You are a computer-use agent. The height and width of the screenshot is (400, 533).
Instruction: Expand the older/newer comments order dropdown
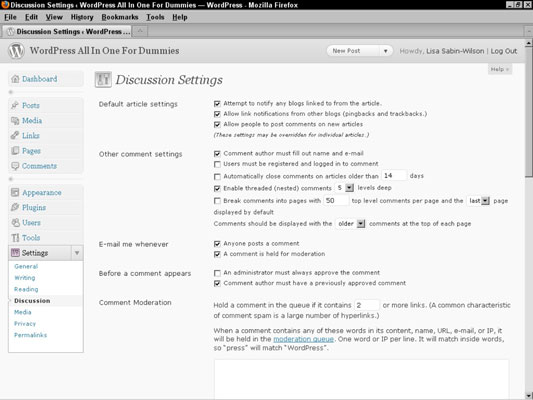coord(350,224)
